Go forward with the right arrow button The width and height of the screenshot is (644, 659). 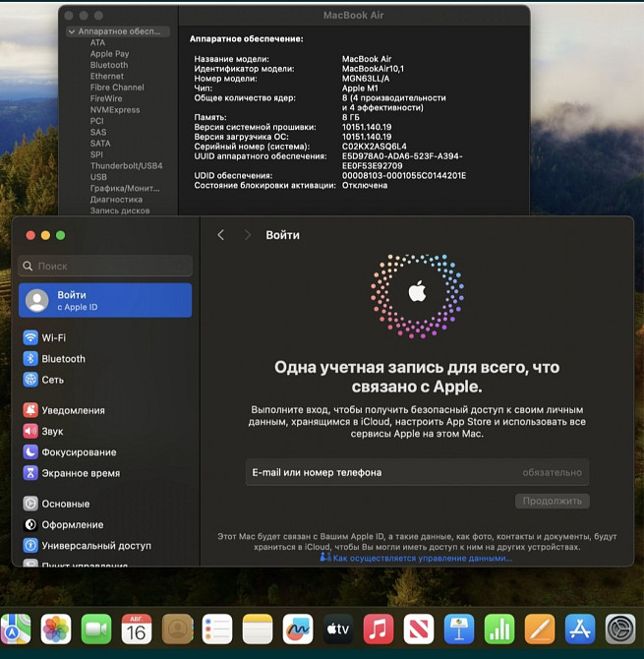click(x=248, y=235)
